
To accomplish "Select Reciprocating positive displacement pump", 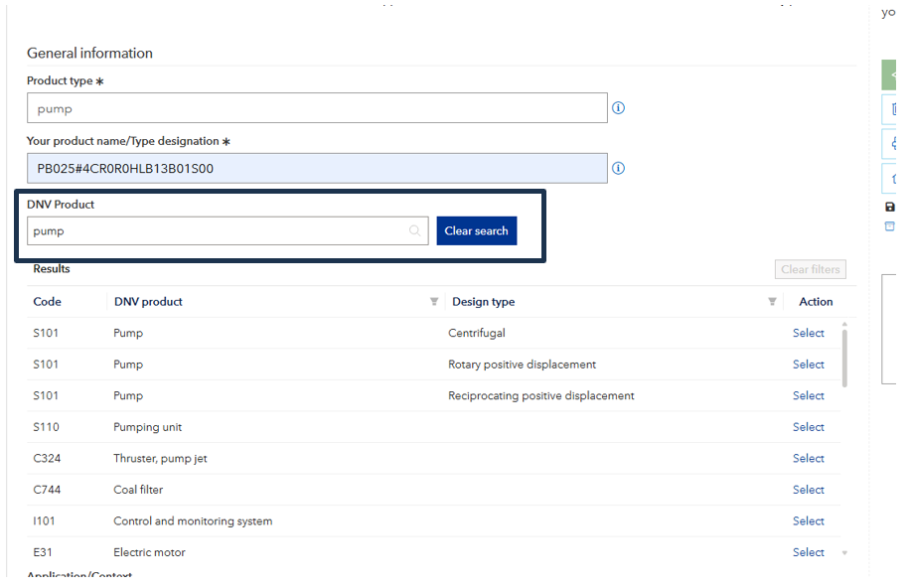I will point(808,396).
